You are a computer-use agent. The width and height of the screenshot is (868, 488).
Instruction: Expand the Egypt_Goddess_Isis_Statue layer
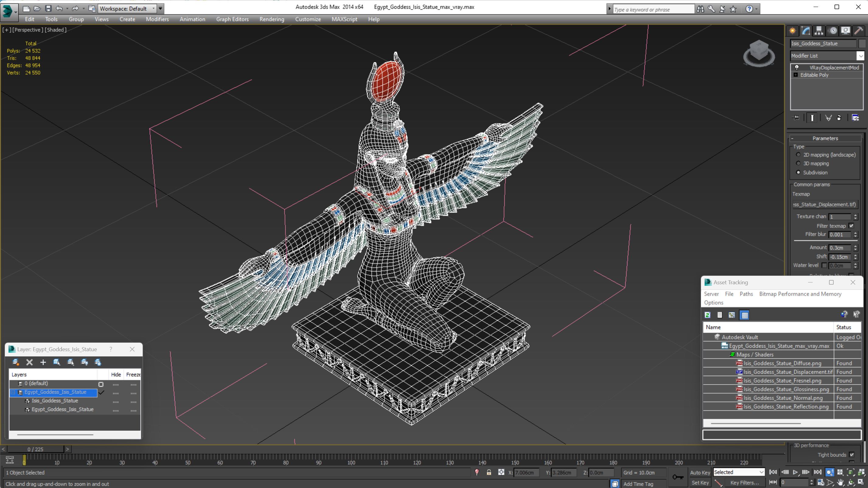pyautogui.click(x=12, y=392)
